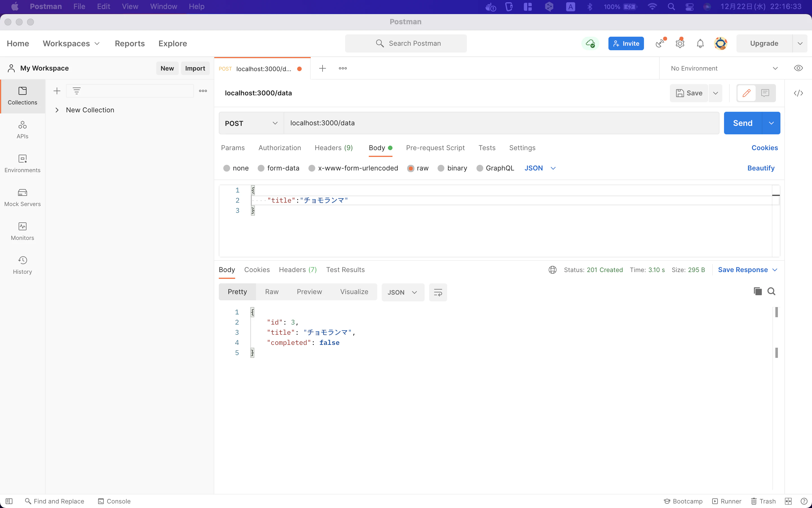Image resolution: width=812 pixels, height=508 pixels.
Task: Change the raw body JSON format dropdown
Action: (x=540, y=168)
